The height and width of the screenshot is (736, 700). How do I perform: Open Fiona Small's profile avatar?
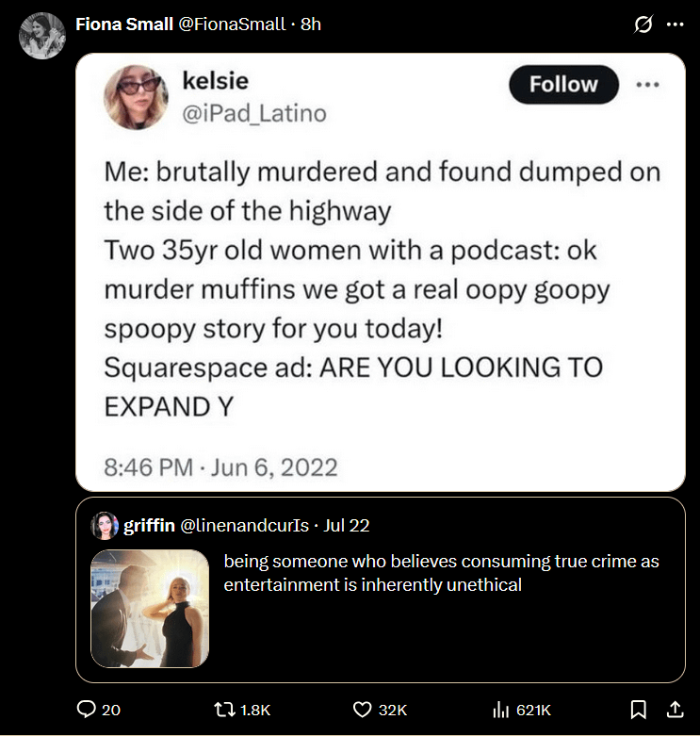pos(42,36)
